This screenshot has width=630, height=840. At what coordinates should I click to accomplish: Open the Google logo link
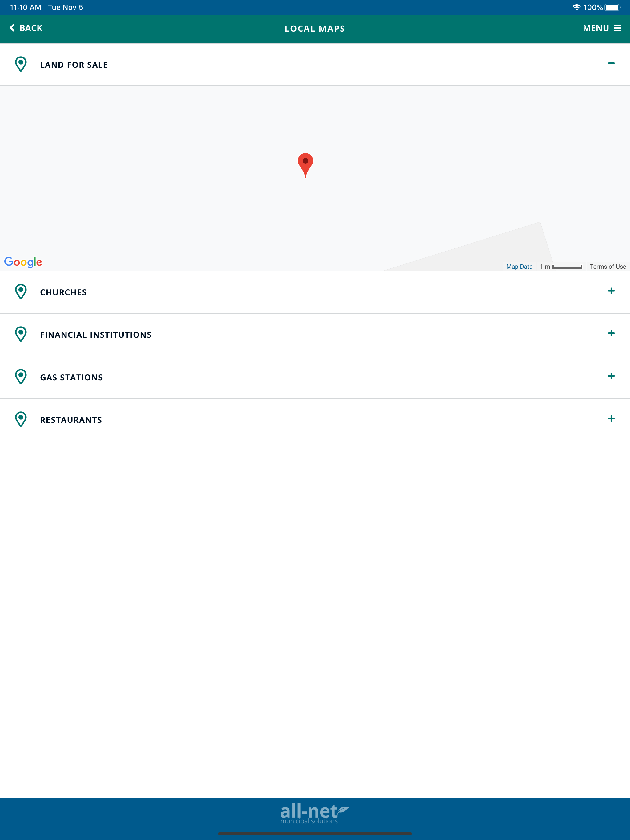pyautogui.click(x=23, y=262)
